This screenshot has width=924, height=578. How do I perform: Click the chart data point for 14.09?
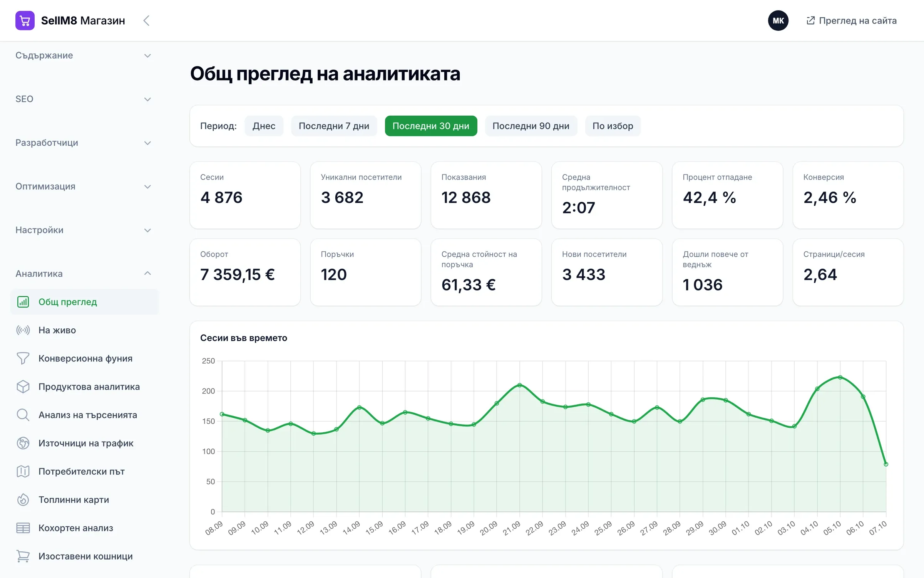[359, 407]
